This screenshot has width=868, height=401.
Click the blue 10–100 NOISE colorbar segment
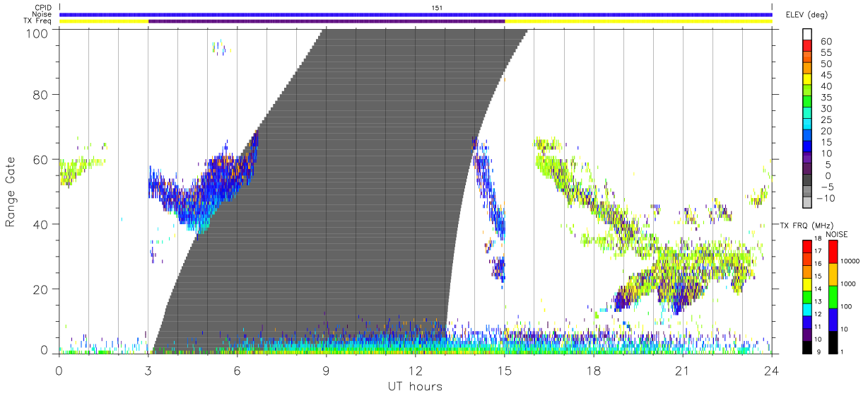tap(833, 319)
